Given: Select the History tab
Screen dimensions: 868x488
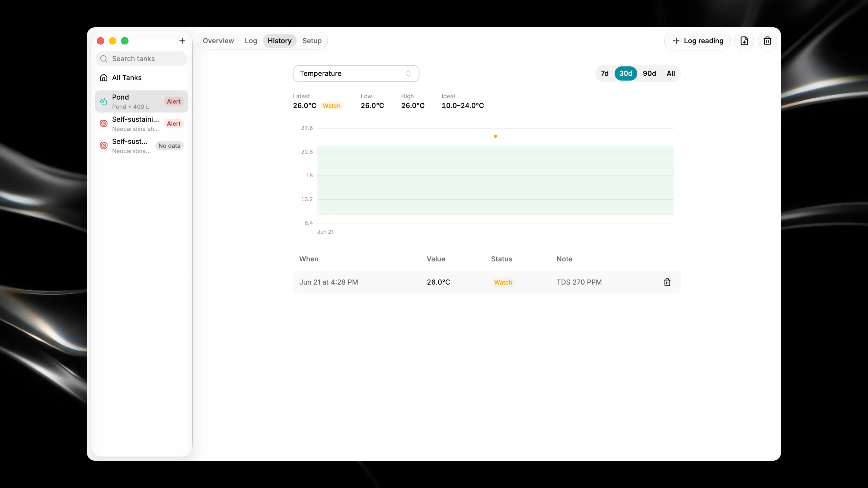Looking at the screenshot, I should (279, 41).
